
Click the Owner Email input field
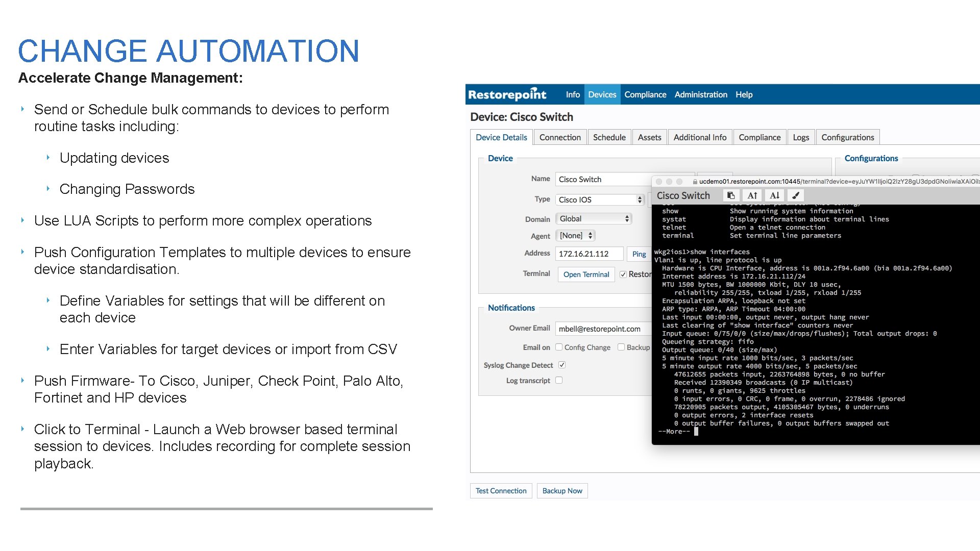pos(604,329)
